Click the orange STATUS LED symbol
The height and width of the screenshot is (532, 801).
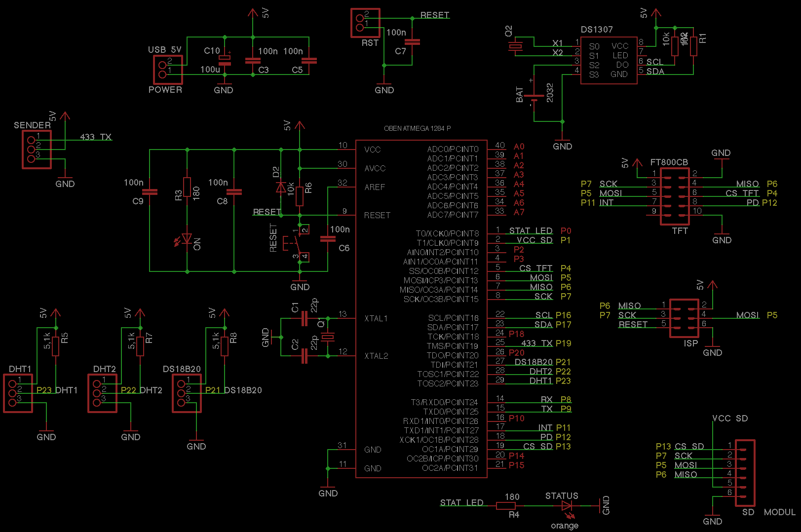tap(567, 505)
